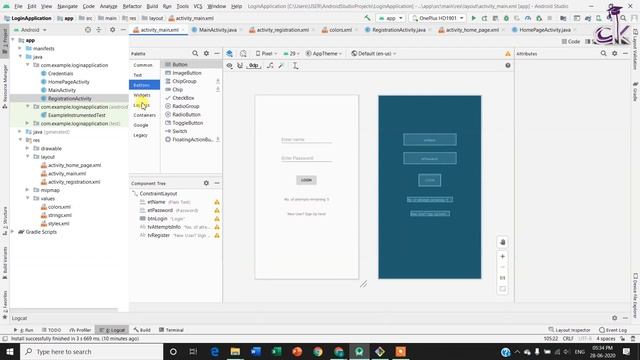Run the app with green play button
The image size is (640, 360).
pyautogui.click(x=473, y=18)
